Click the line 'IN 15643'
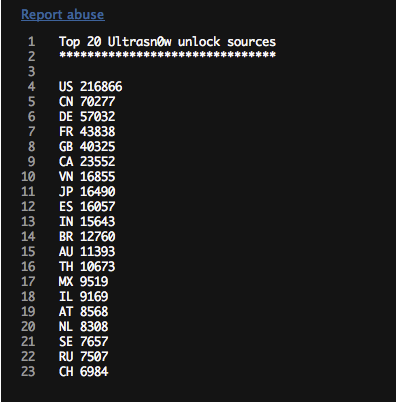Image resolution: width=396 pixels, height=402 pixels. (x=87, y=222)
